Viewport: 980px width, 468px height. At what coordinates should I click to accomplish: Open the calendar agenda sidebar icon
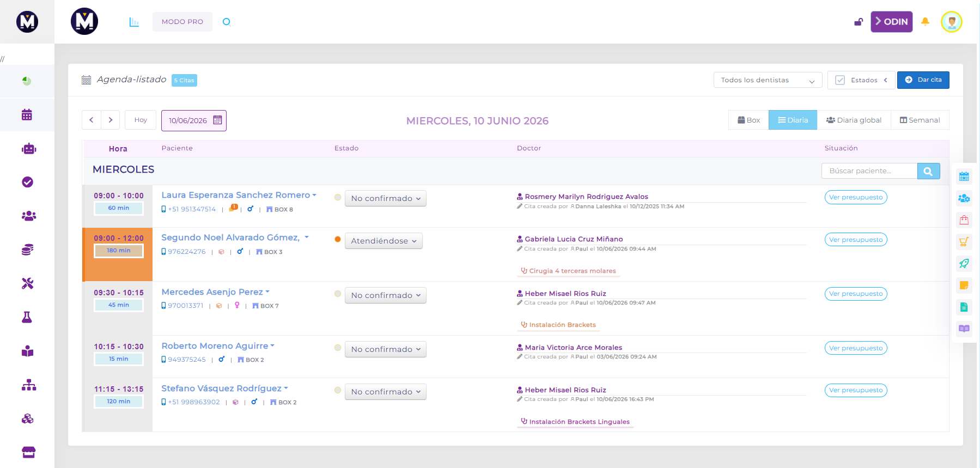27,115
